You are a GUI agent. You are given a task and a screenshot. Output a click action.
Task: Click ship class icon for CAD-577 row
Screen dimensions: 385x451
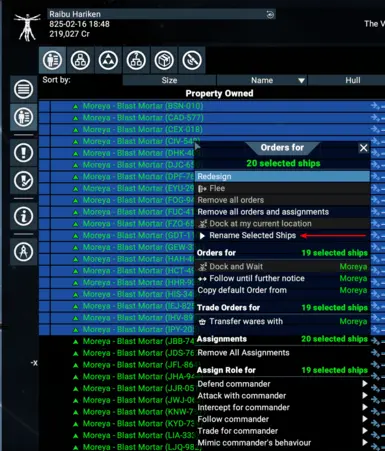coord(76,118)
